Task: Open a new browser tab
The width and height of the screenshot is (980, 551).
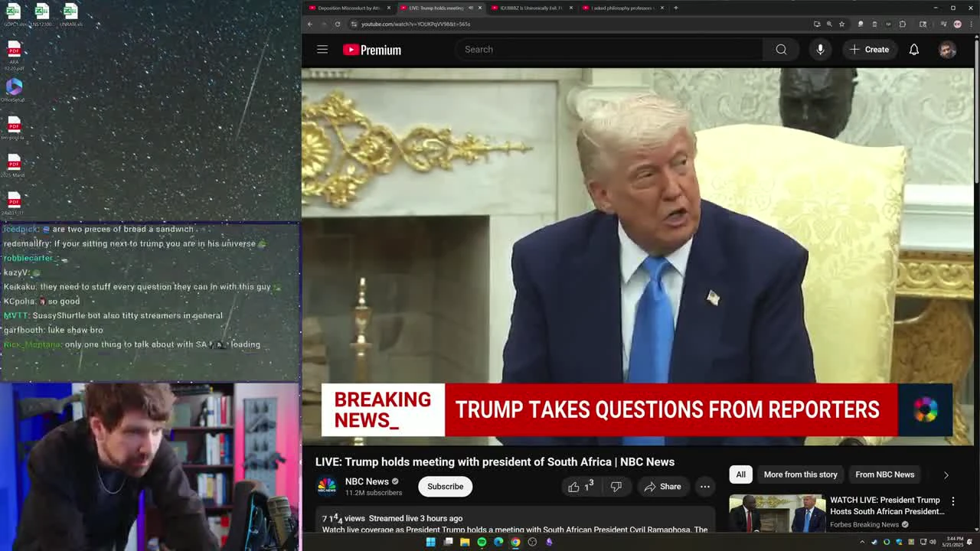Action: [675, 8]
